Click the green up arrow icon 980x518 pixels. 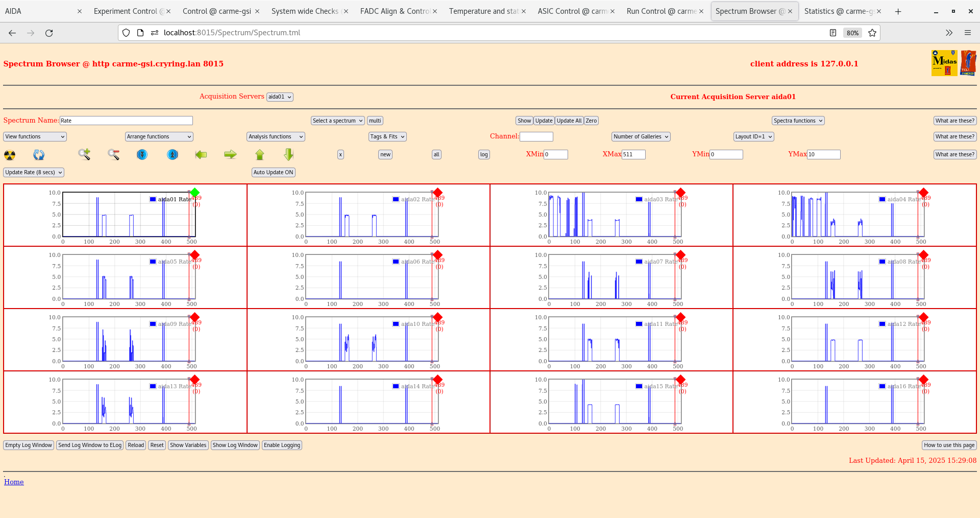(x=260, y=154)
